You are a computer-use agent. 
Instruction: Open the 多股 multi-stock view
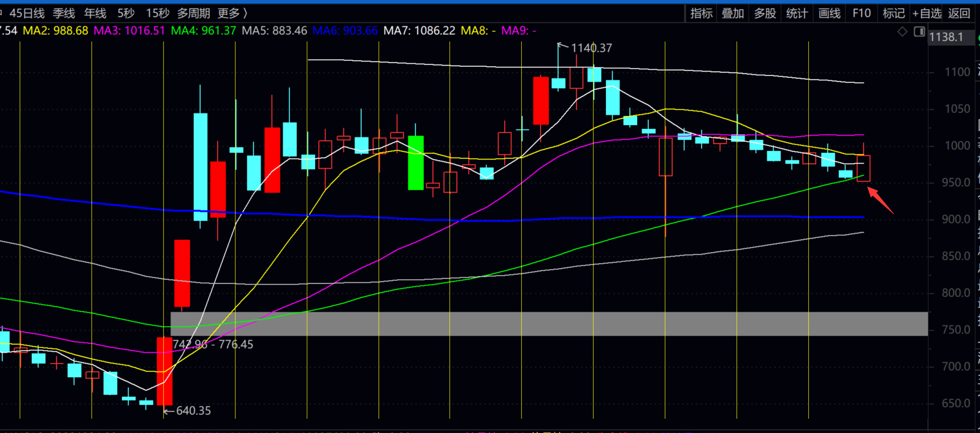coord(765,13)
